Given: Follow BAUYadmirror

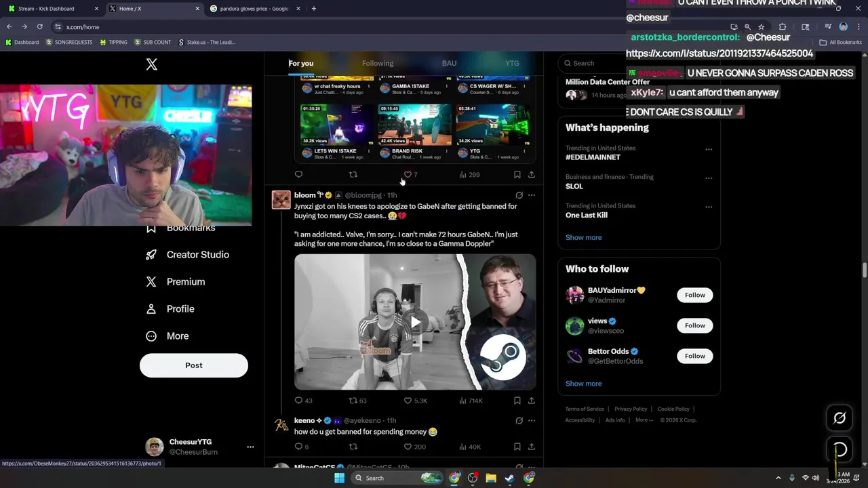Looking at the screenshot, I should tap(694, 295).
